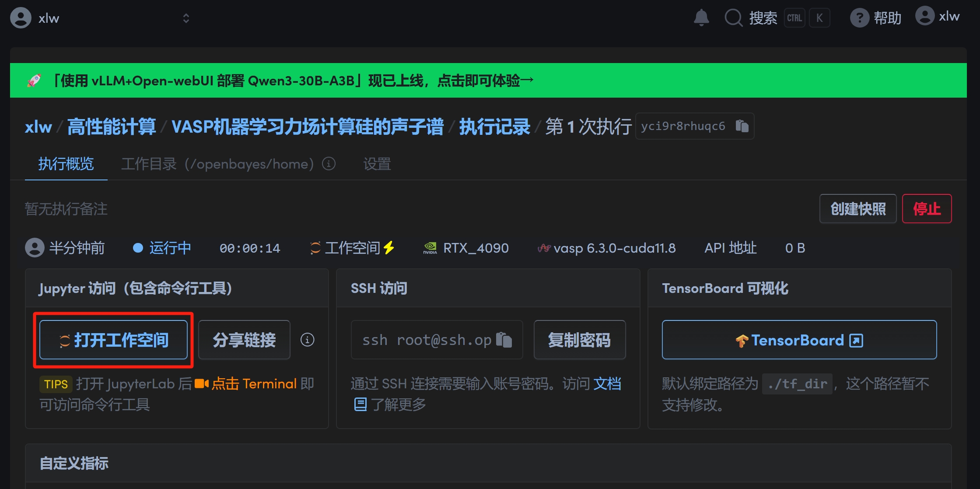The image size is (980, 489).
Task: Open the 设置 tab
Action: click(377, 164)
